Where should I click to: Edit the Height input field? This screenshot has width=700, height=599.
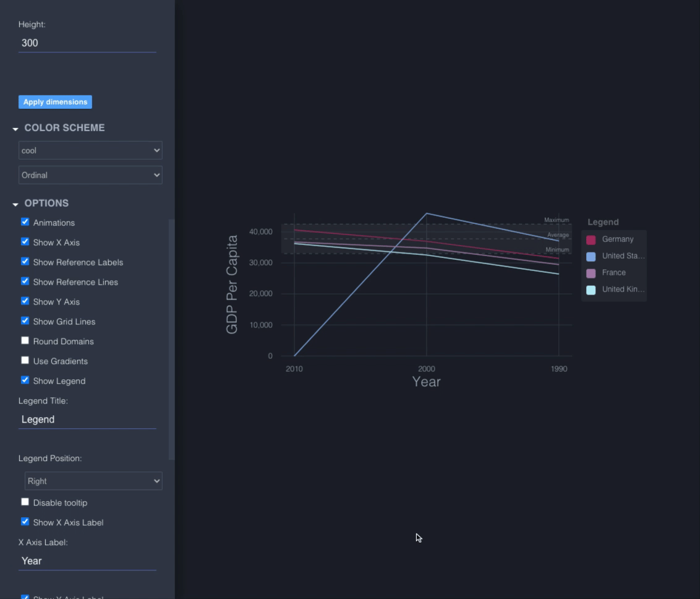tap(87, 43)
